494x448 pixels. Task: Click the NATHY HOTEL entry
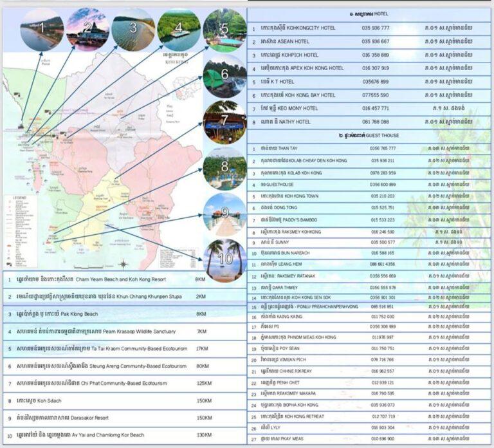tap(369, 122)
